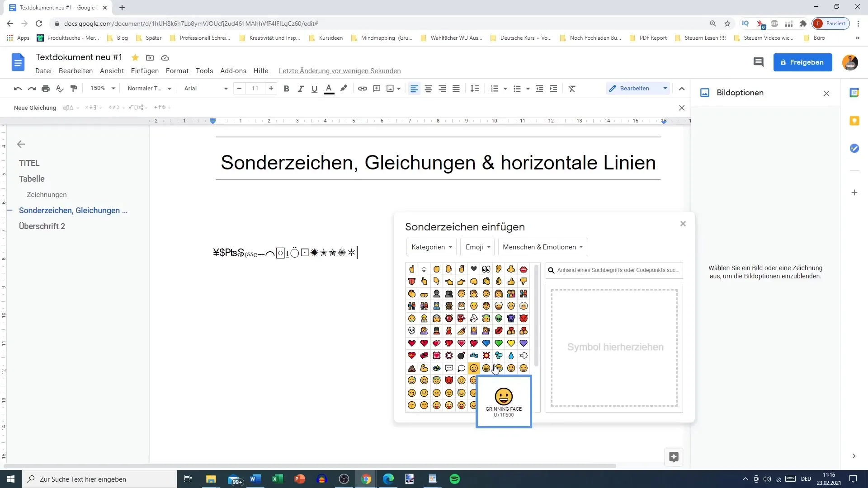The height and width of the screenshot is (488, 868).
Task: Click the clear formatting icon
Action: [572, 89]
